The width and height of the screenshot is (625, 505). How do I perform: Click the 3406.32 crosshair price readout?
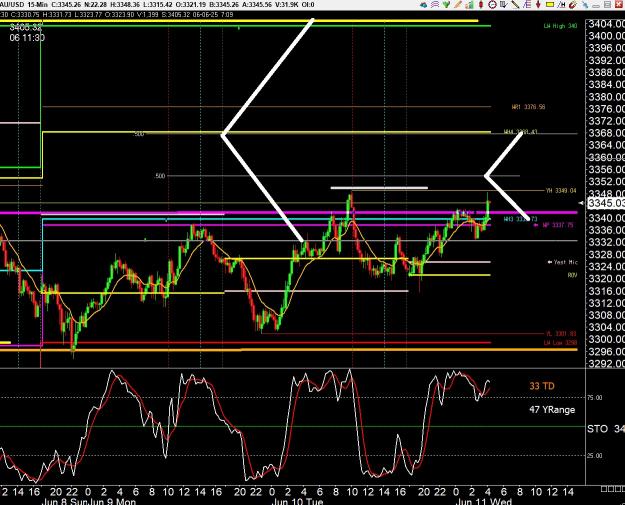pyautogui.click(x=26, y=28)
